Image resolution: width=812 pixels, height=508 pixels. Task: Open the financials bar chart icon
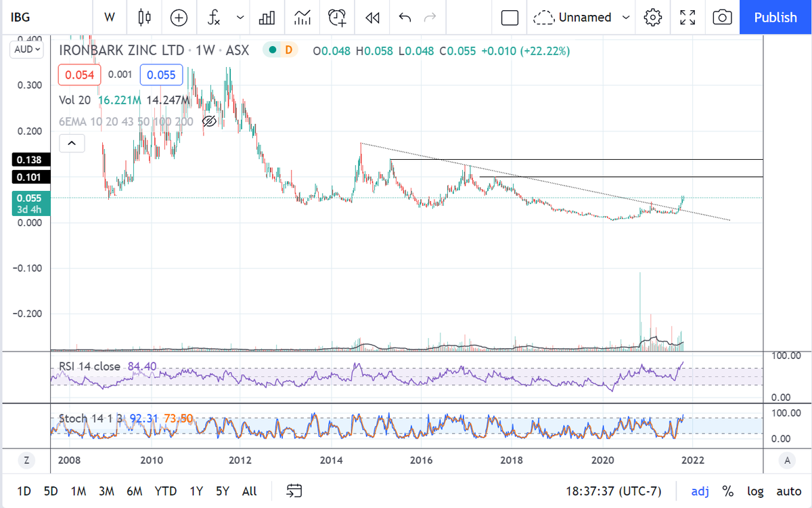[267, 18]
